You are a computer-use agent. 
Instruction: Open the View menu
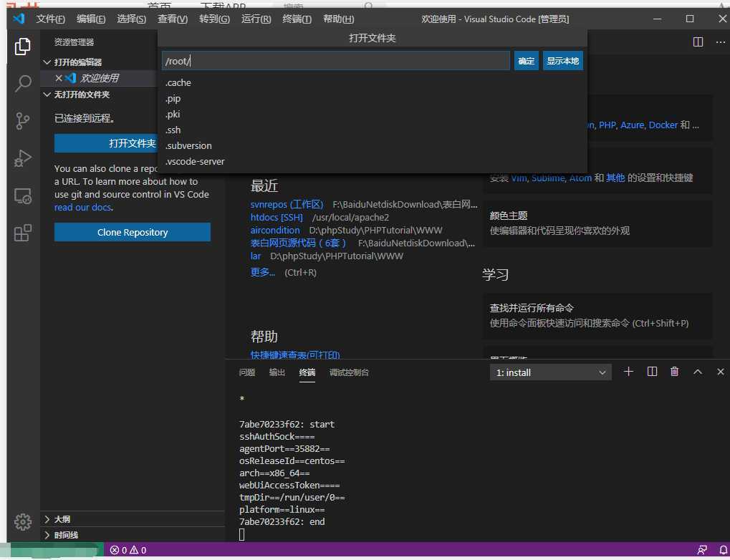tap(172, 19)
